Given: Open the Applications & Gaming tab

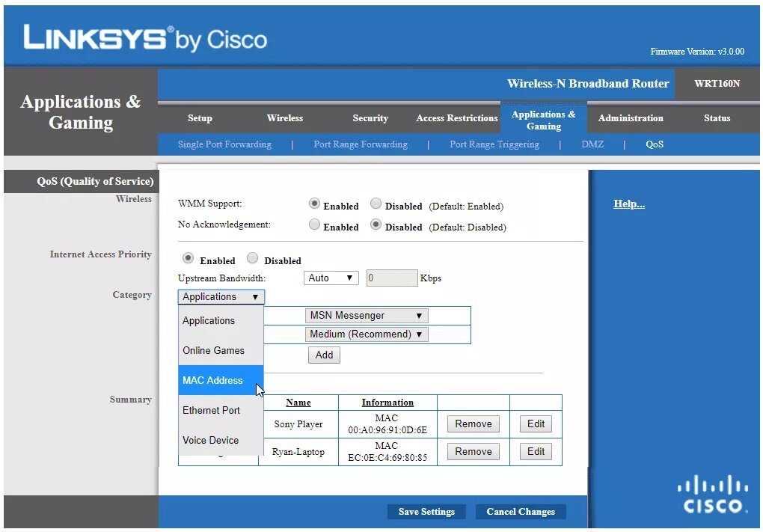Looking at the screenshot, I should pyautogui.click(x=544, y=120).
